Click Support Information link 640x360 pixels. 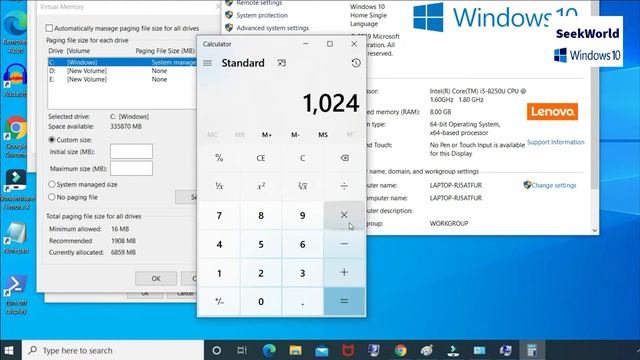point(556,142)
